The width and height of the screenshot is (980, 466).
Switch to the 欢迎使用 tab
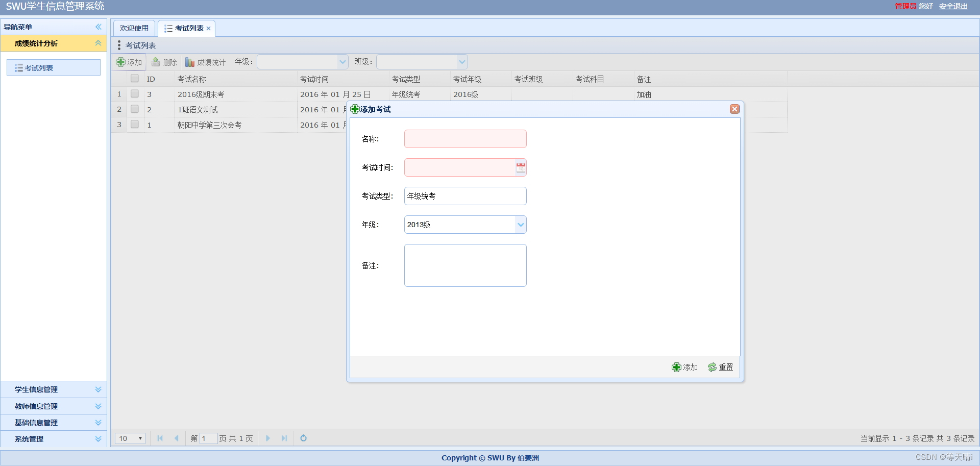pos(134,28)
